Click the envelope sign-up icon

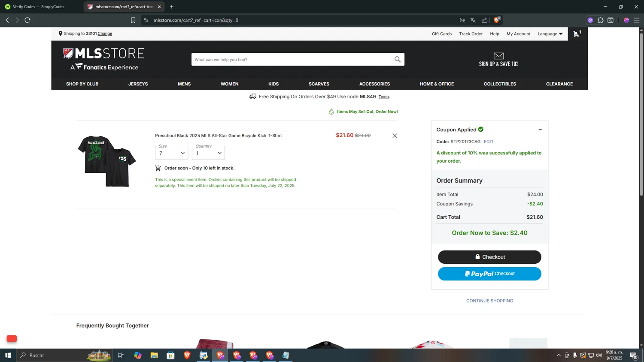(498, 56)
